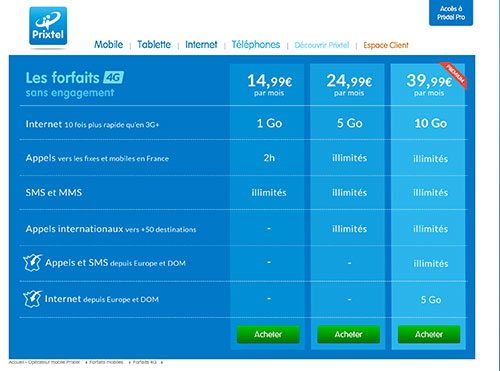Viewport: 500px width, 371px height.
Task: Click the Forfaits 4G breadcrumb link
Action: (145, 362)
